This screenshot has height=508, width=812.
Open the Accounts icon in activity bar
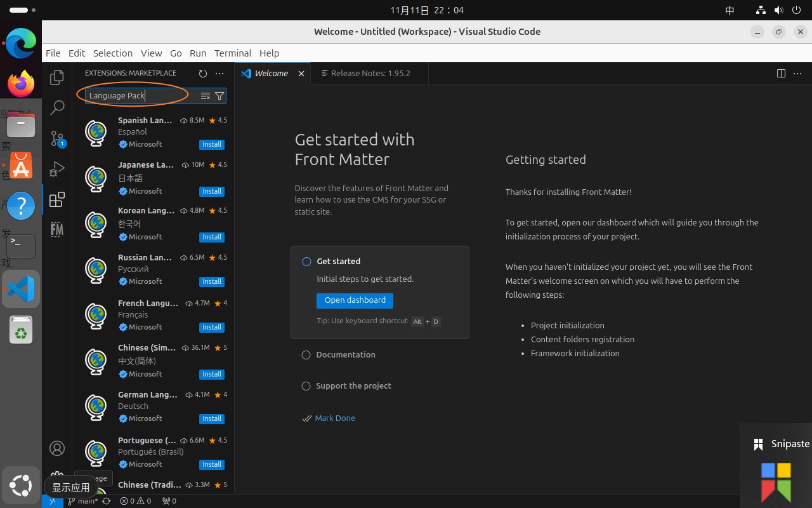[57, 448]
